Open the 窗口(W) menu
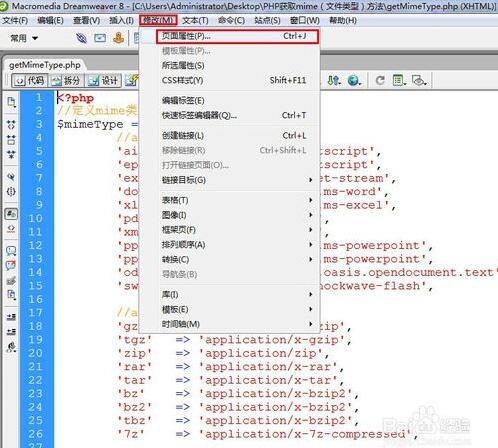This screenshot has width=498, height=448. pyautogui.click(x=305, y=21)
